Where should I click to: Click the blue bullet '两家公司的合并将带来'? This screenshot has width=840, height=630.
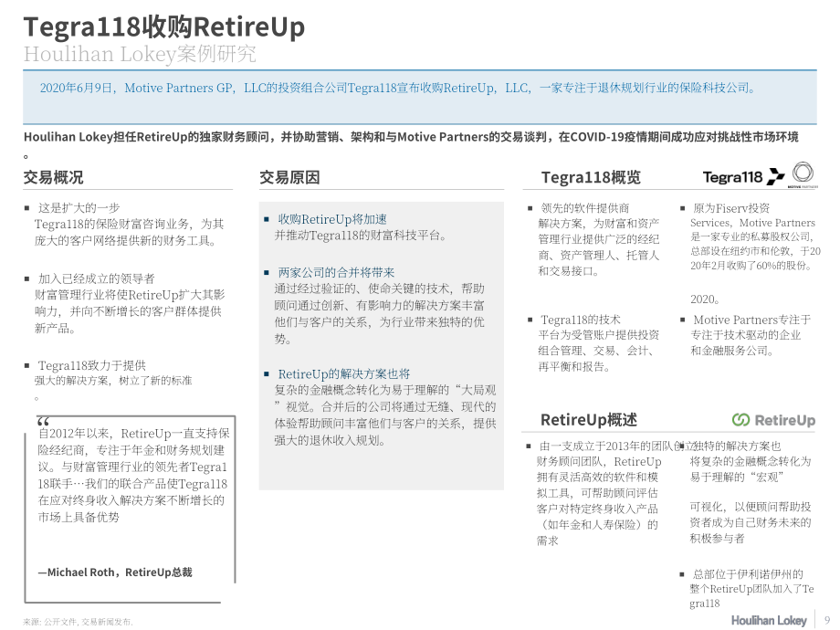point(336,272)
